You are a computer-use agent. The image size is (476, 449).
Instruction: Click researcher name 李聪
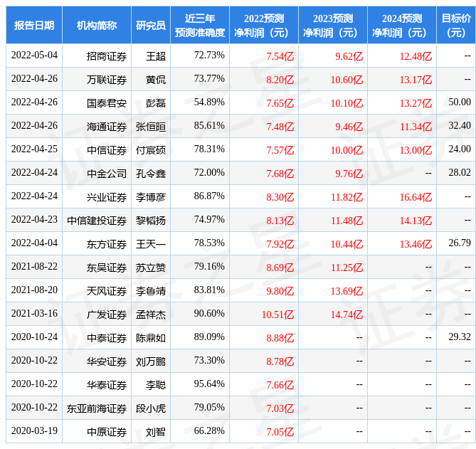156,385
